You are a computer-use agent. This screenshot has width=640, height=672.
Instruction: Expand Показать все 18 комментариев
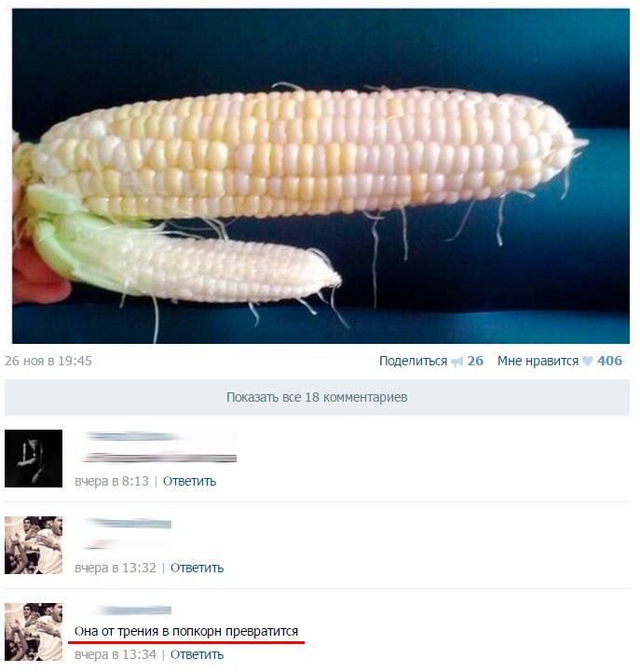[x=317, y=397]
